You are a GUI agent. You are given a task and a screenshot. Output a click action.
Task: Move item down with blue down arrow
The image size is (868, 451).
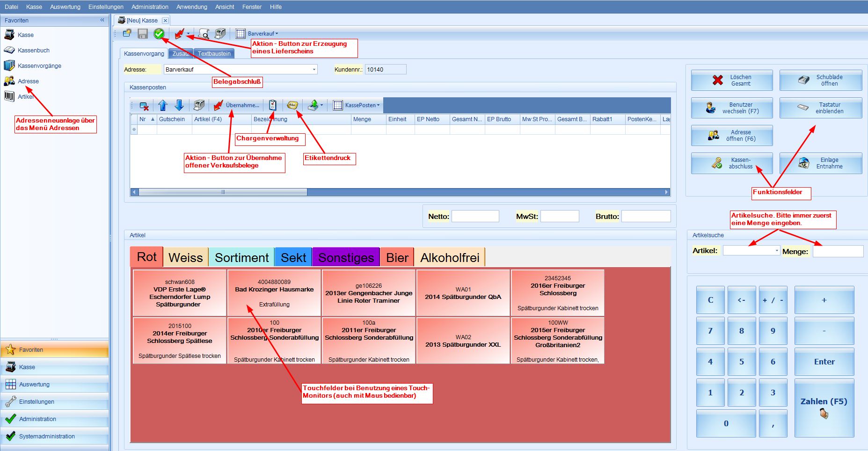[179, 105]
